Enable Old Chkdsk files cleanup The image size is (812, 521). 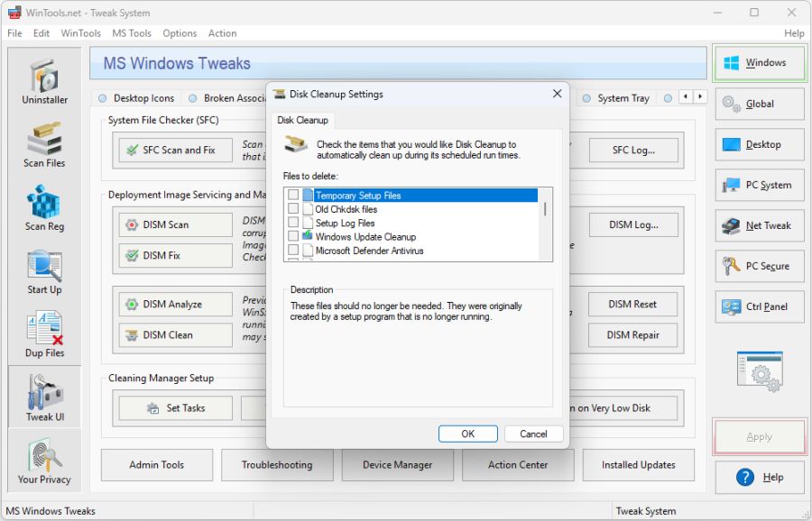(293, 208)
